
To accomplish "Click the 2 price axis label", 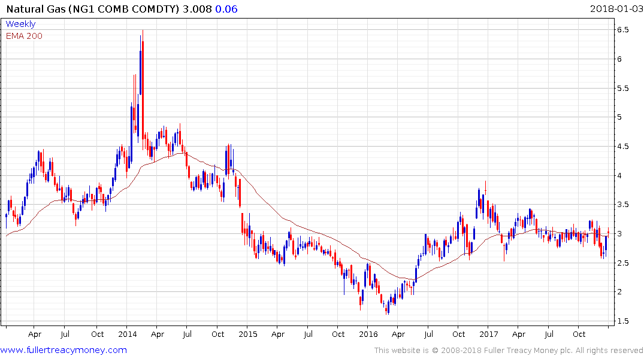I will coord(619,292).
